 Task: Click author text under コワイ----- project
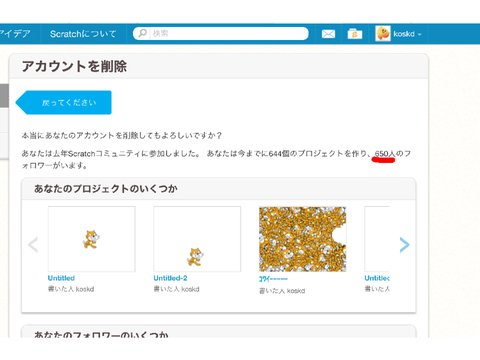click(x=282, y=291)
